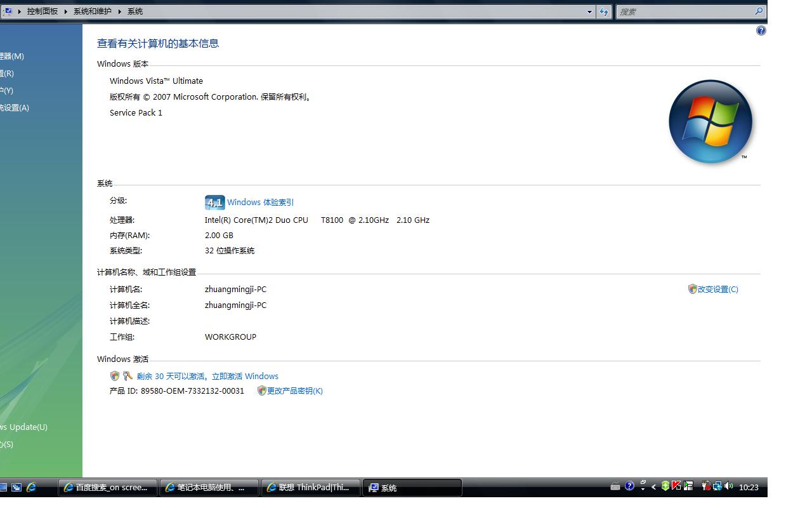The width and height of the screenshot is (812, 508).
Task: Click the 系统 taskbar button
Action: click(412, 487)
